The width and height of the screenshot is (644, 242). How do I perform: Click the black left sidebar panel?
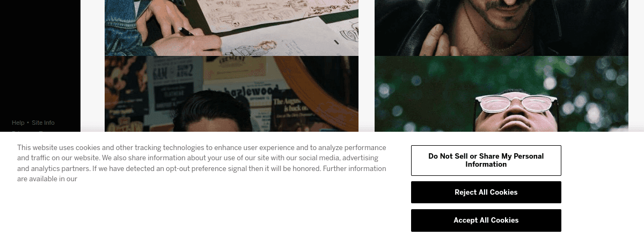tap(40, 66)
